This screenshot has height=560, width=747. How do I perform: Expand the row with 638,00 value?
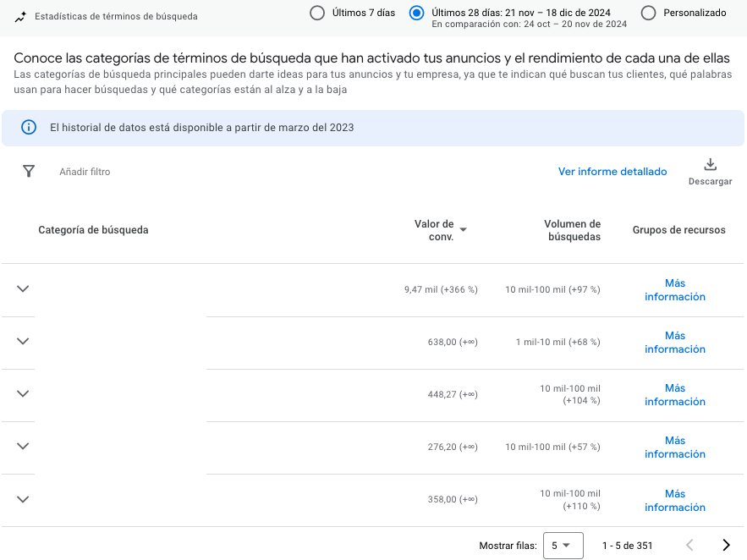tap(23, 342)
